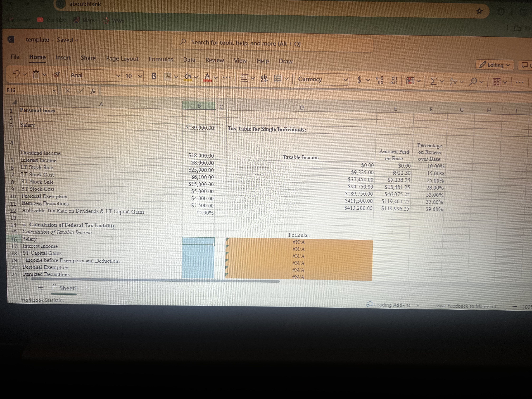Click the Increase Decimal icon
The width and height of the screenshot is (532, 399).
(x=379, y=80)
